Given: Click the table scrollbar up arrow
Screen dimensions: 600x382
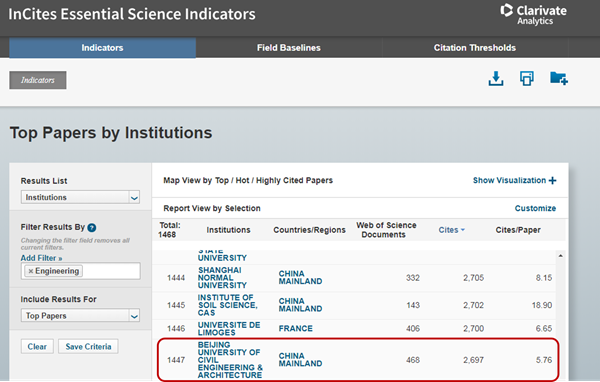Looking at the screenshot, I should (561, 256).
